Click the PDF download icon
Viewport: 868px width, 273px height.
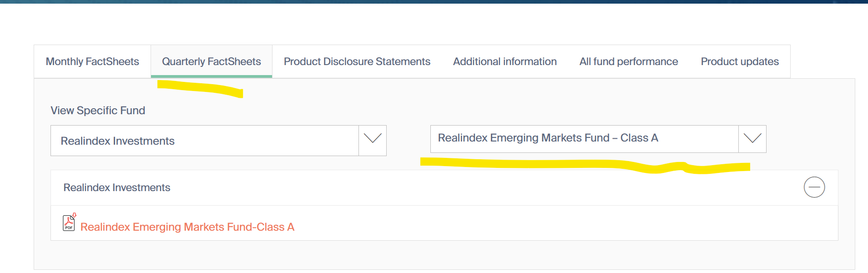coord(69,222)
